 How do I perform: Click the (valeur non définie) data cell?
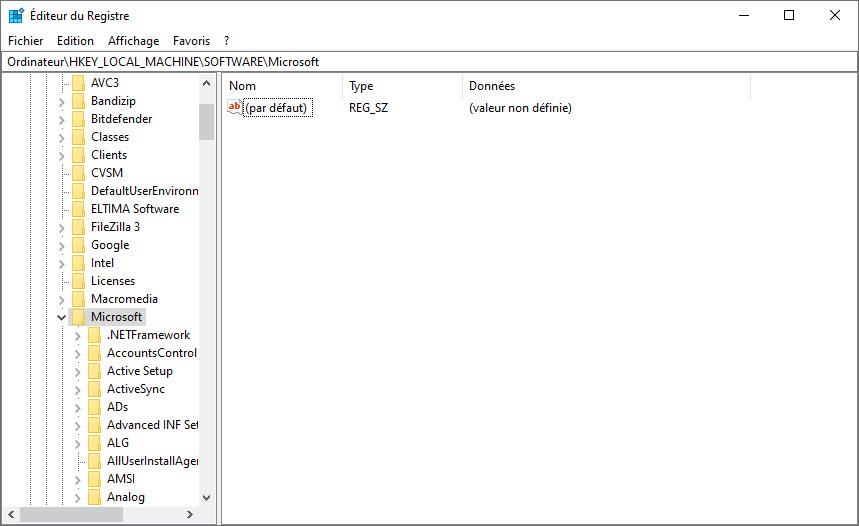tap(520, 108)
